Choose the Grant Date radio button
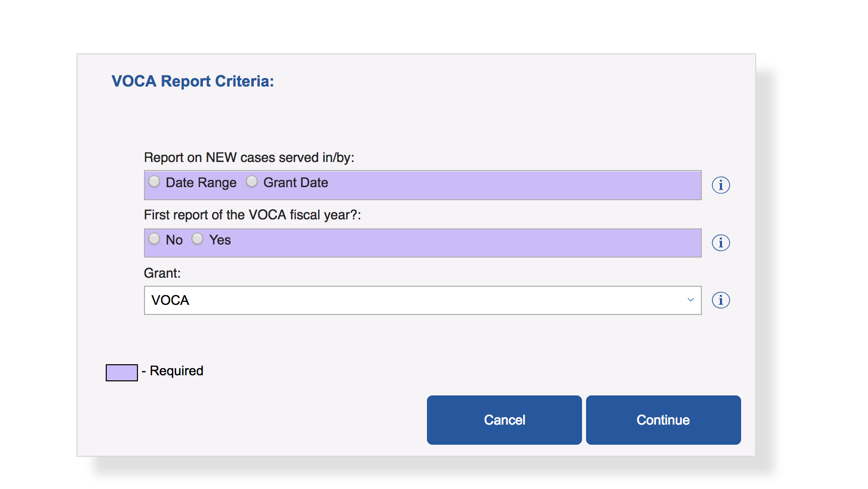The width and height of the screenshot is (868, 489). [252, 182]
